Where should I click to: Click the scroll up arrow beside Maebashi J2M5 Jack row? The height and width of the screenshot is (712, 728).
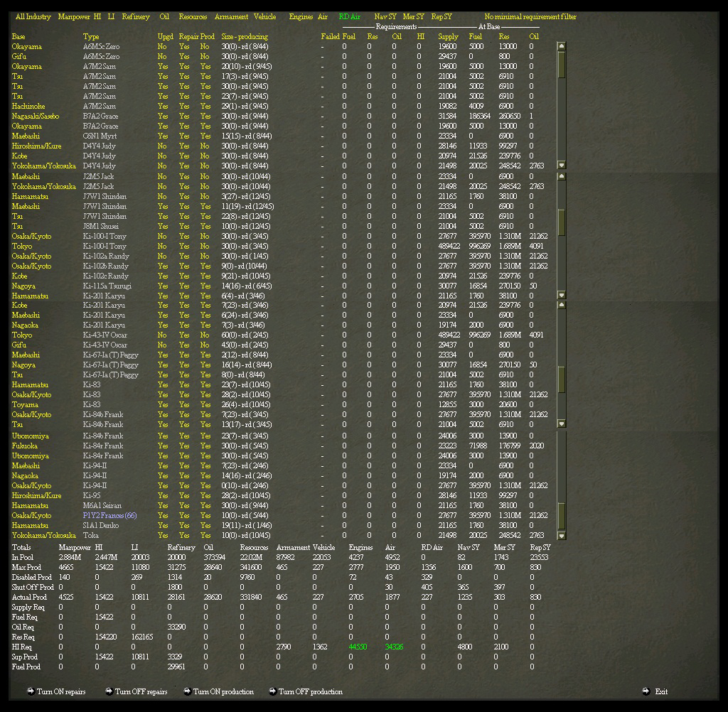(562, 176)
